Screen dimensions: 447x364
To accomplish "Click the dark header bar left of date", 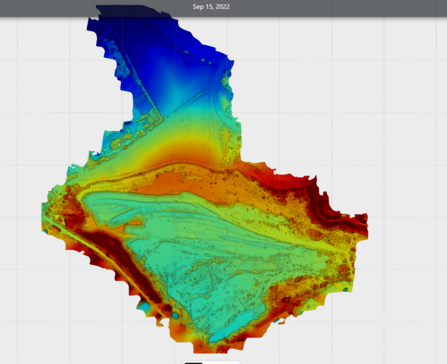I will click(x=93, y=7).
